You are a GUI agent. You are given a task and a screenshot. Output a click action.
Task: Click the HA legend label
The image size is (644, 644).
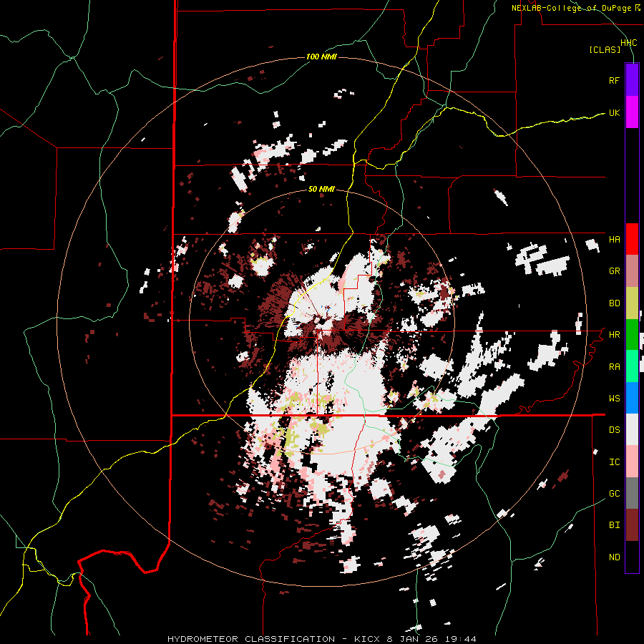tap(614, 240)
